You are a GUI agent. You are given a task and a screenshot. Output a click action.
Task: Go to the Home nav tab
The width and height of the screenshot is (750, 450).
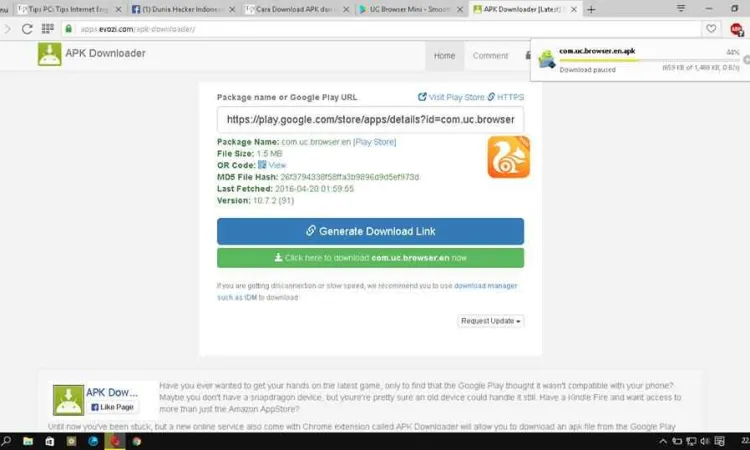coord(444,56)
